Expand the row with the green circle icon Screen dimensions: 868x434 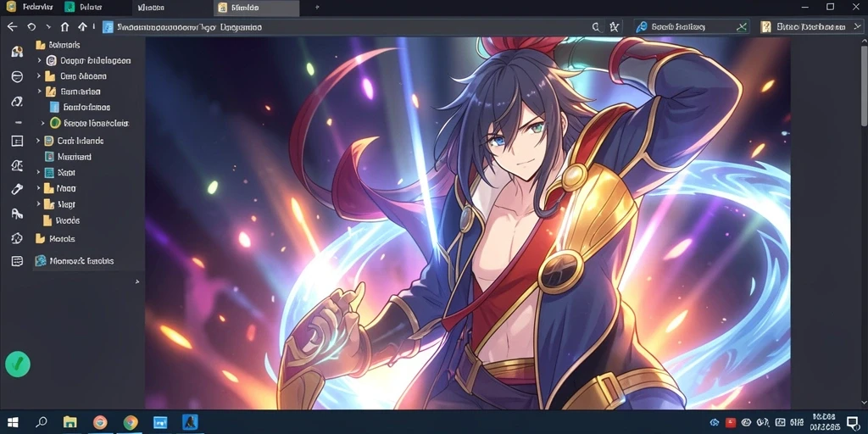(42, 123)
